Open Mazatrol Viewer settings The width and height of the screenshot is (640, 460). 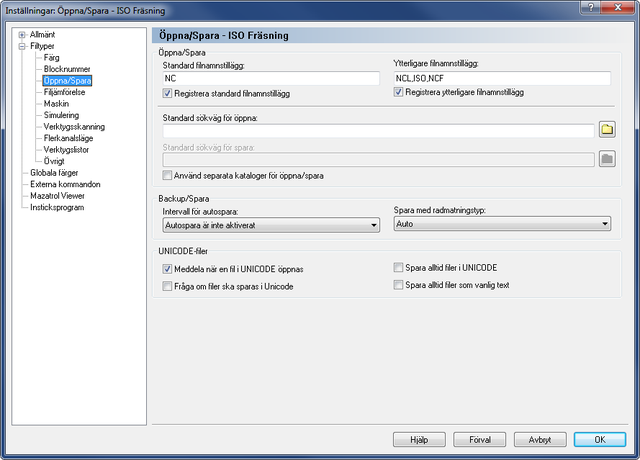(57, 196)
